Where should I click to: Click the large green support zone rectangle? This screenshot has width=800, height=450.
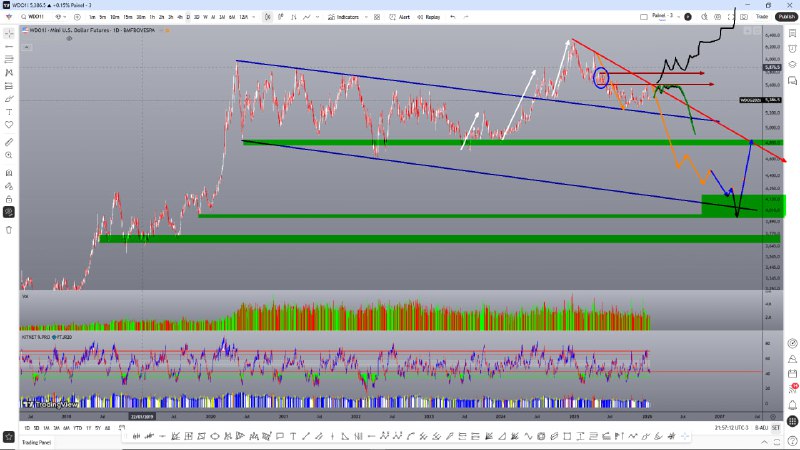tap(743, 205)
